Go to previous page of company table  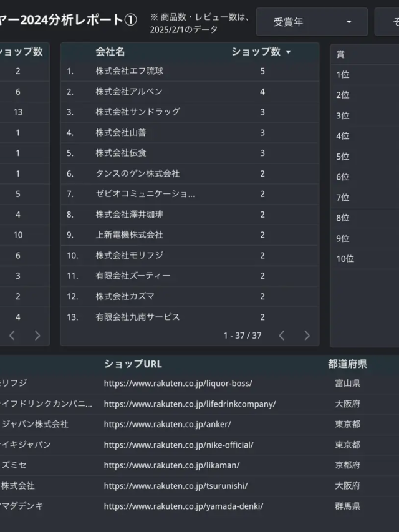(x=282, y=336)
